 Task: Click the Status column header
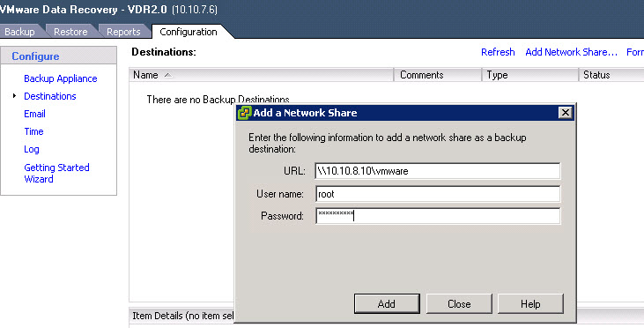(x=611, y=75)
